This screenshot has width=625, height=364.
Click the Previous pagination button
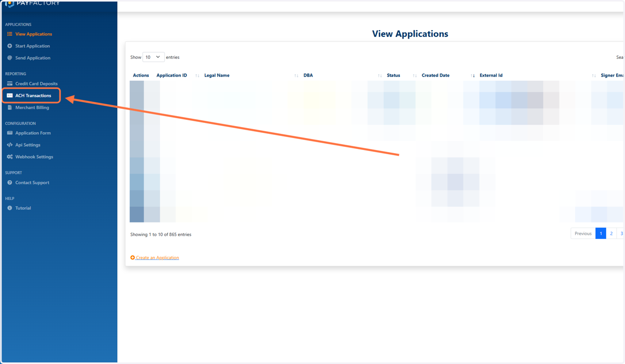pos(583,233)
